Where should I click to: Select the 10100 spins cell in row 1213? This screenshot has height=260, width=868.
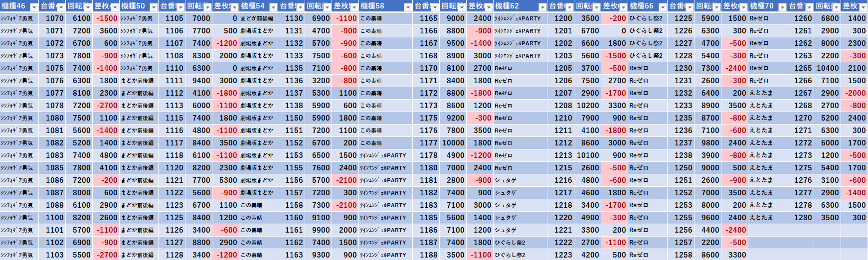pos(588,155)
